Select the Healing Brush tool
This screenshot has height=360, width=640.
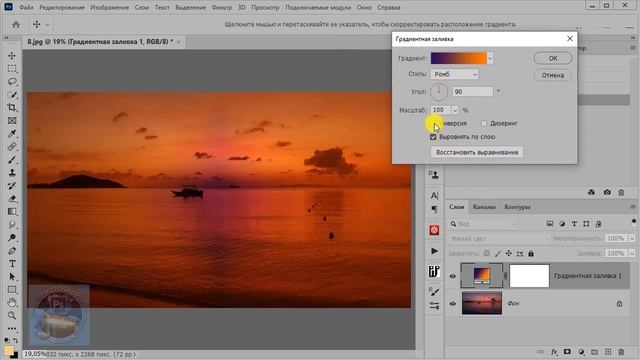[x=12, y=147]
